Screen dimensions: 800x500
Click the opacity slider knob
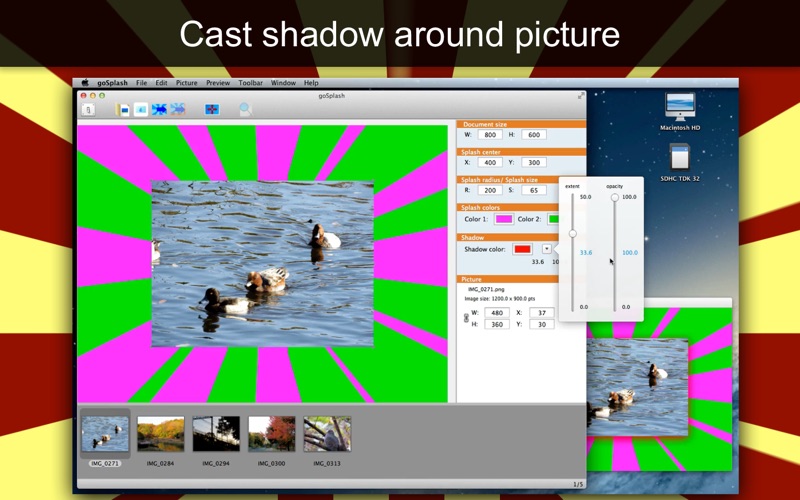point(615,197)
